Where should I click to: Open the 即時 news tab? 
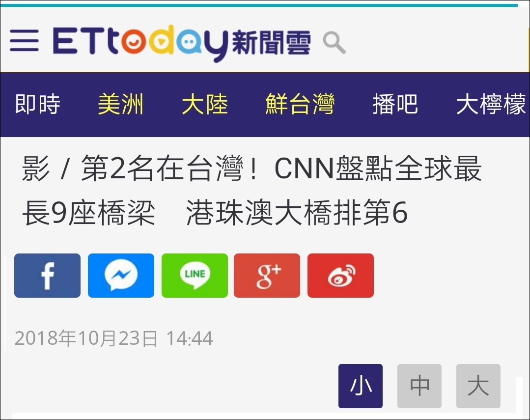pyautogui.click(x=37, y=104)
